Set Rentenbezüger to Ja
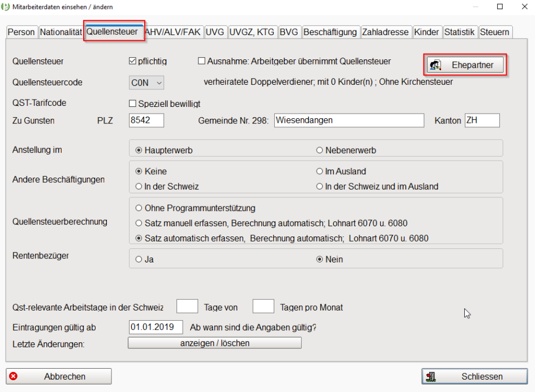 139,259
